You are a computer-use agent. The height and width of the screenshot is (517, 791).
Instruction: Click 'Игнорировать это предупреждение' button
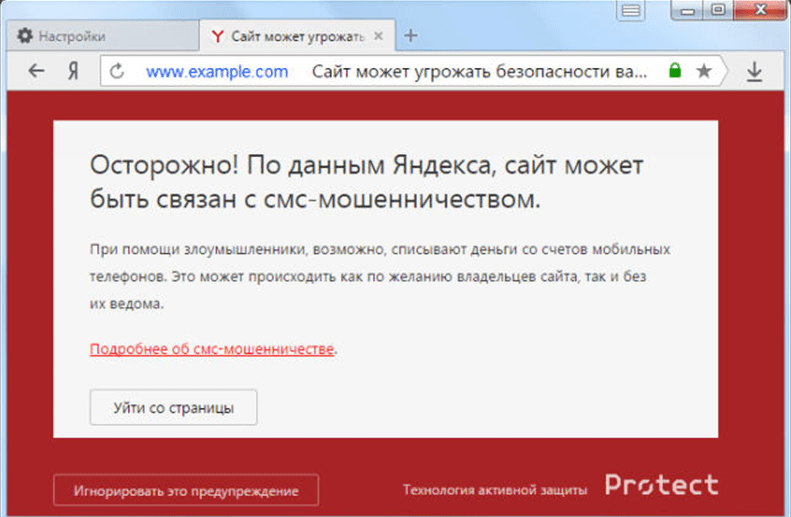(x=186, y=490)
